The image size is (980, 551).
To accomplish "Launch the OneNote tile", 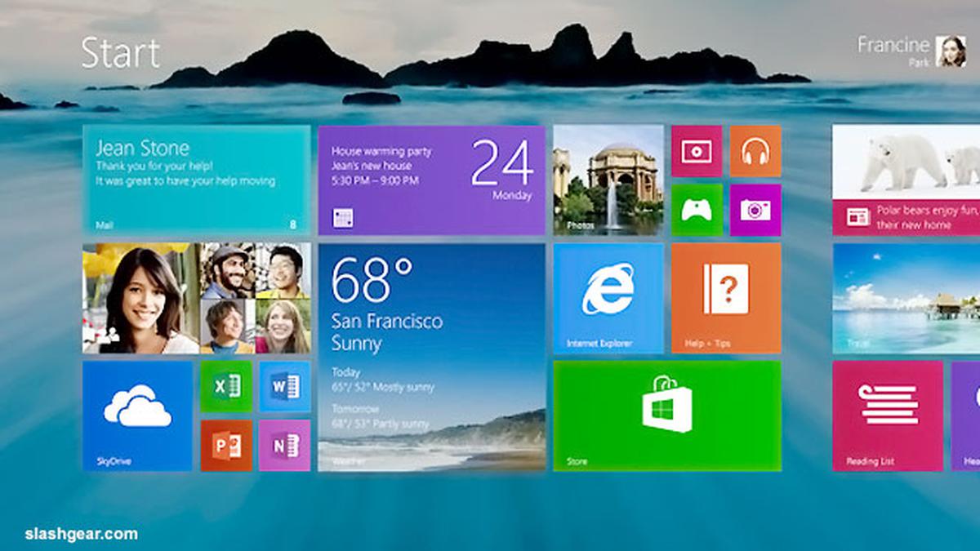I will pos(285,445).
